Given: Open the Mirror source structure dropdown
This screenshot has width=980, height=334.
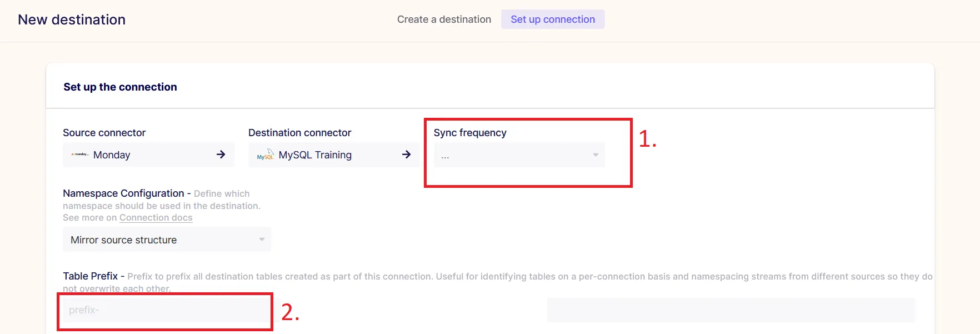Looking at the screenshot, I should click(167, 240).
